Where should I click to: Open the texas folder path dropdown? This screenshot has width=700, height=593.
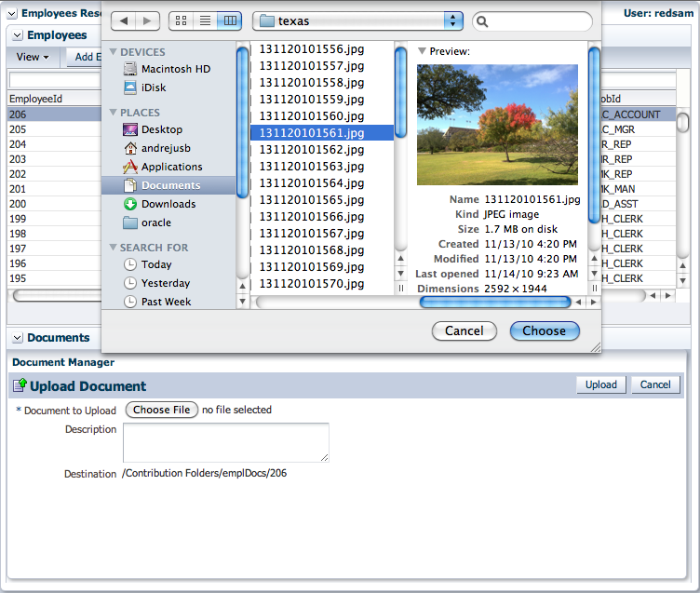(x=357, y=21)
